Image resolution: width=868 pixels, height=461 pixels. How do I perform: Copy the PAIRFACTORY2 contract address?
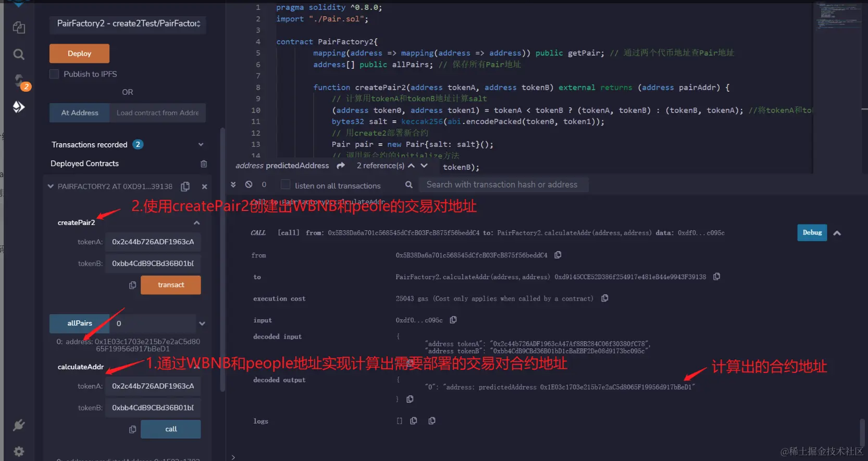[185, 186]
